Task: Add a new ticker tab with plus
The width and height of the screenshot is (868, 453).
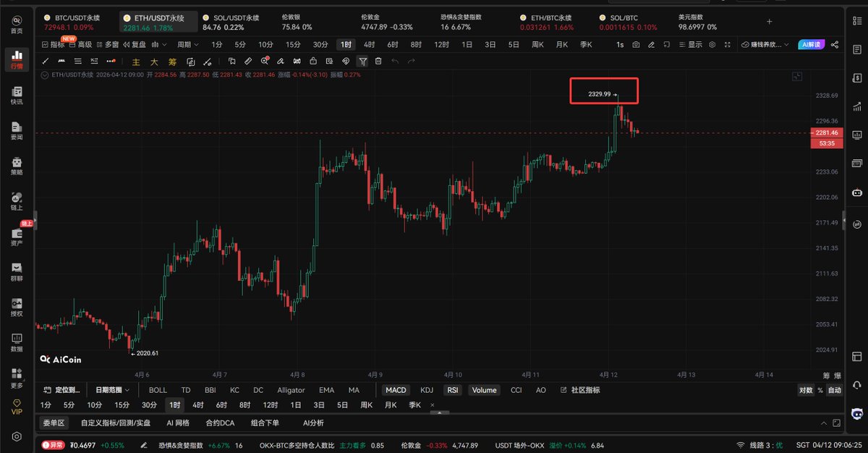Action: click(x=769, y=22)
